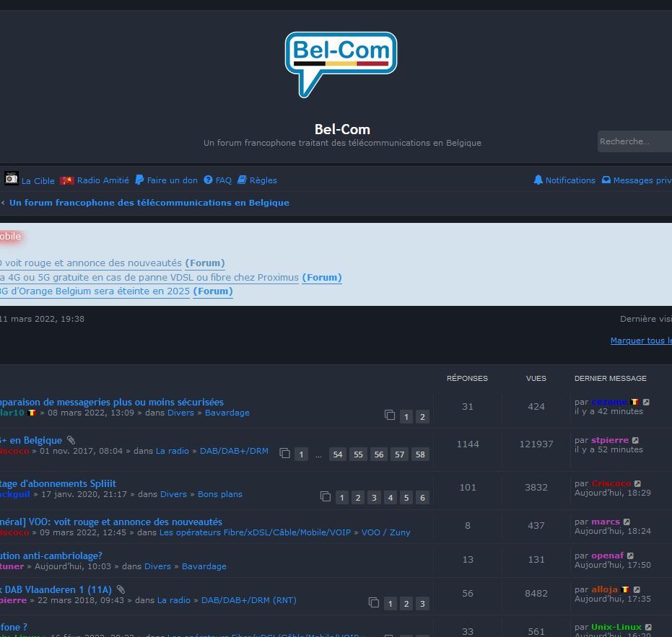The height and width of the screenshot is (637, 672).
Task: Open La radio category link in DAB+ row
Action: tap(173, 451)
